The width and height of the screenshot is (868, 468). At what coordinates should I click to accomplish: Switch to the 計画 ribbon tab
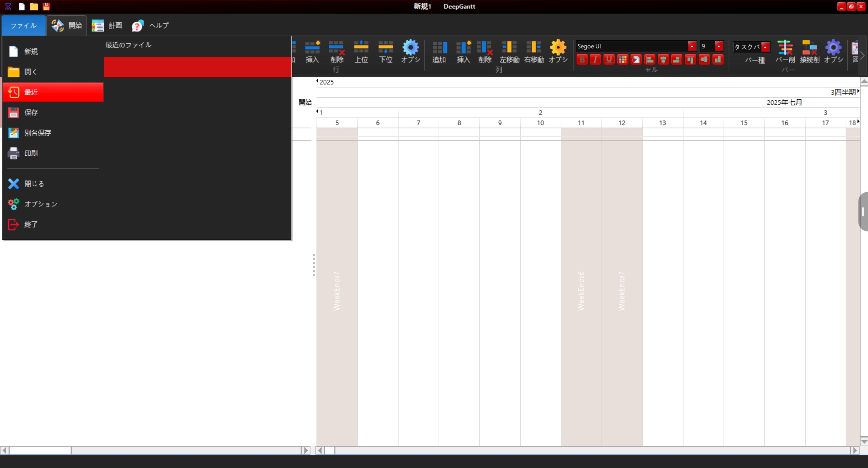(107, 25)
